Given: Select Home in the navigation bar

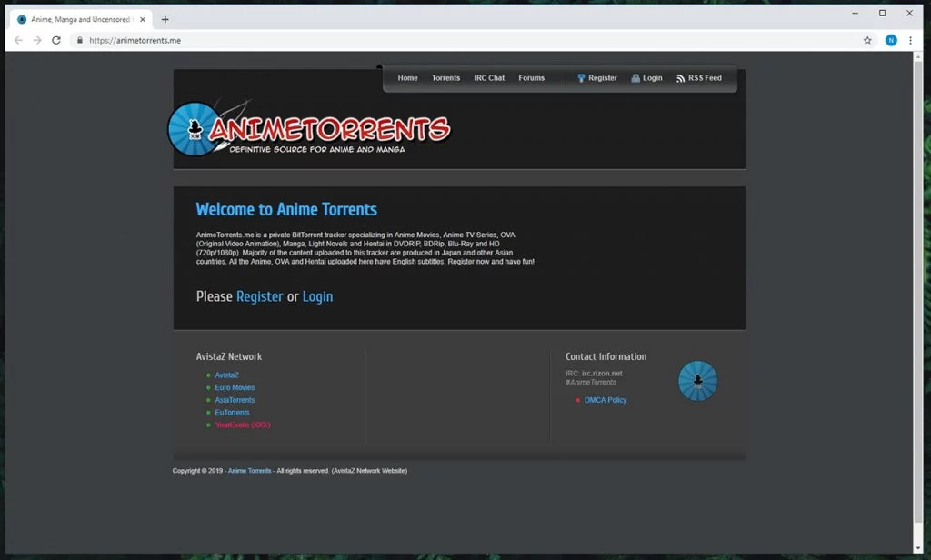Looking at the screenshot, I should point(407,77).
